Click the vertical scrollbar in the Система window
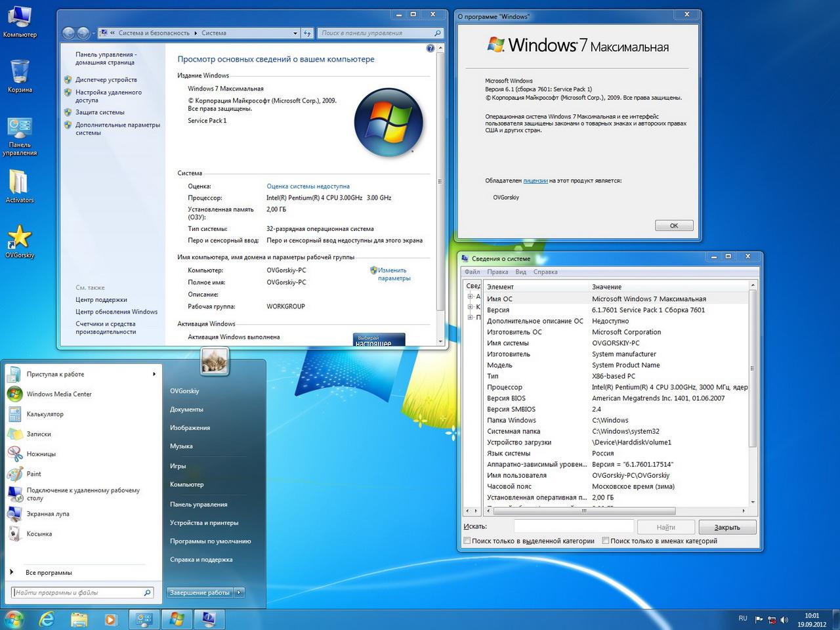 pyautogui.click(x=440, y=181)
